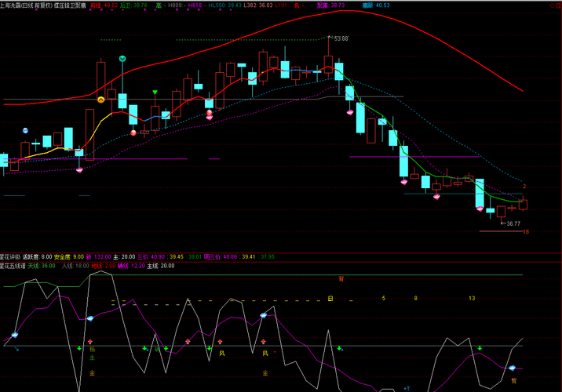
Task: Click the 53.88 high price label
Action: (x=341, y=38)
